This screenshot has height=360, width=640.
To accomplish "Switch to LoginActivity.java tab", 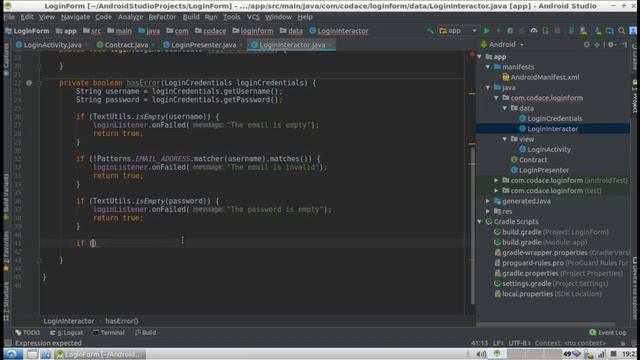I will [52, 45].
